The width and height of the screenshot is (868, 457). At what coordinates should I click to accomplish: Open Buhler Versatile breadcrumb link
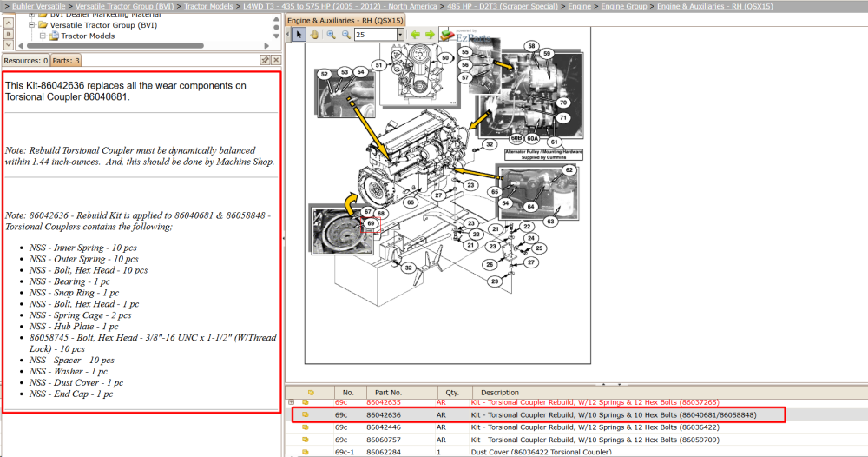tap(39, 6)
